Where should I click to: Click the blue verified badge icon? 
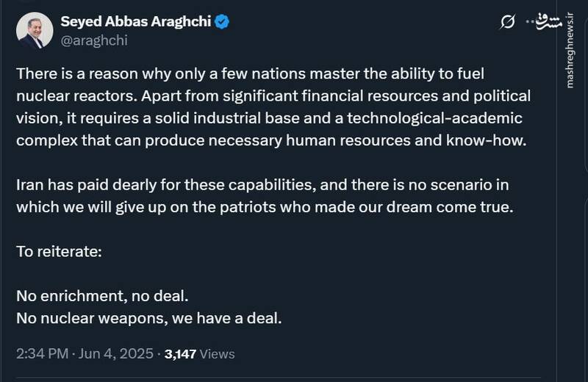tap(223, 21)
